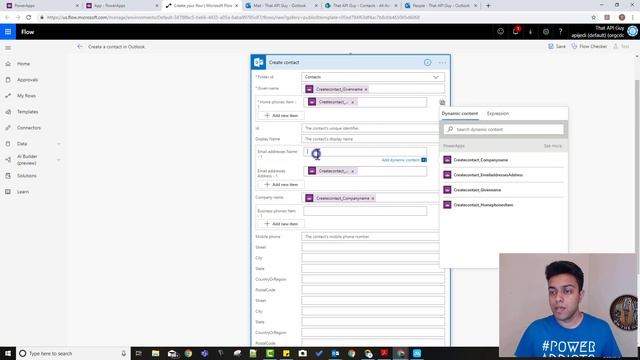This screenshot has width=640, height=360.
Task: Click the taskbar search box
Action: (73, 353)
